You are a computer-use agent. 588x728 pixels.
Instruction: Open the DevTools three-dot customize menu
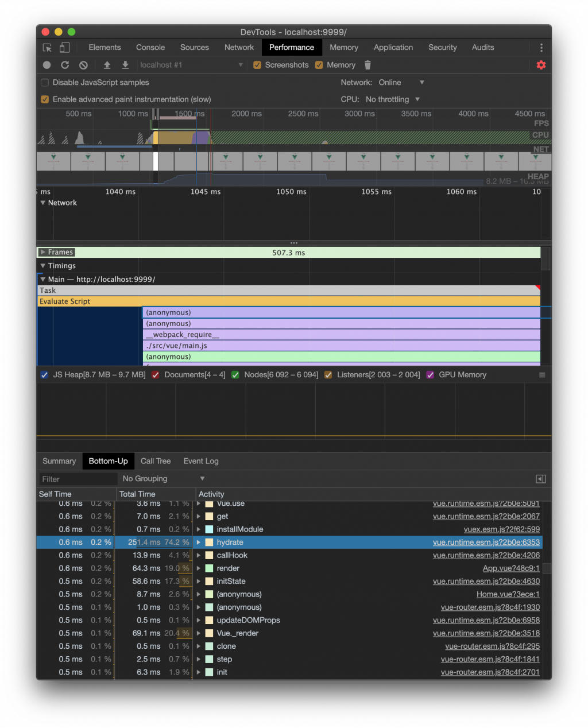541,48
